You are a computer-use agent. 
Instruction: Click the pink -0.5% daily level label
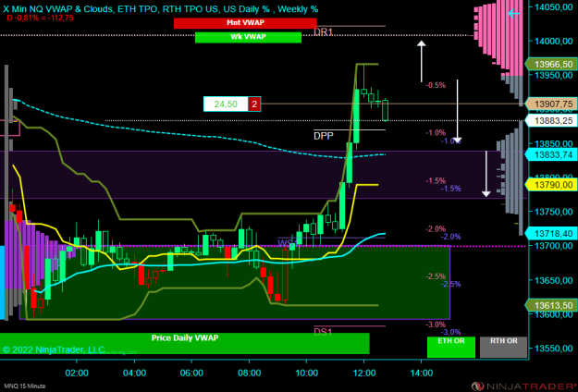(436, 85)
